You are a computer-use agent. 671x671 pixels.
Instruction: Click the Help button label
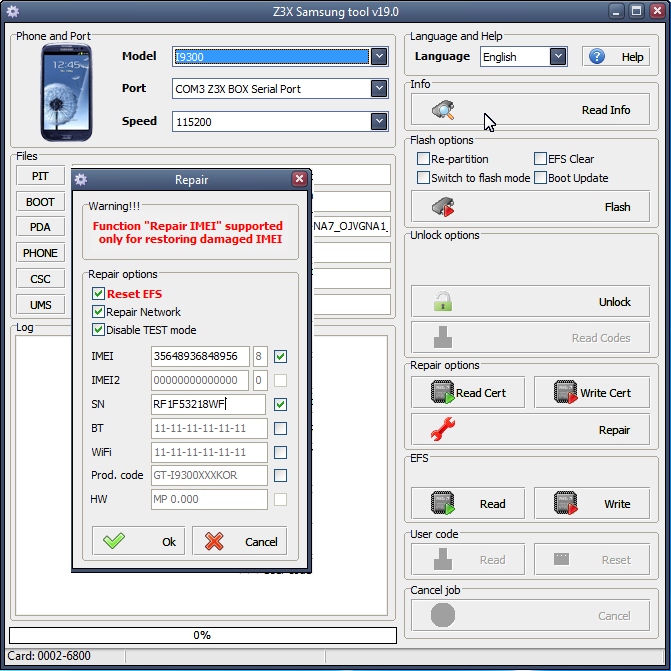pos(632,57)
